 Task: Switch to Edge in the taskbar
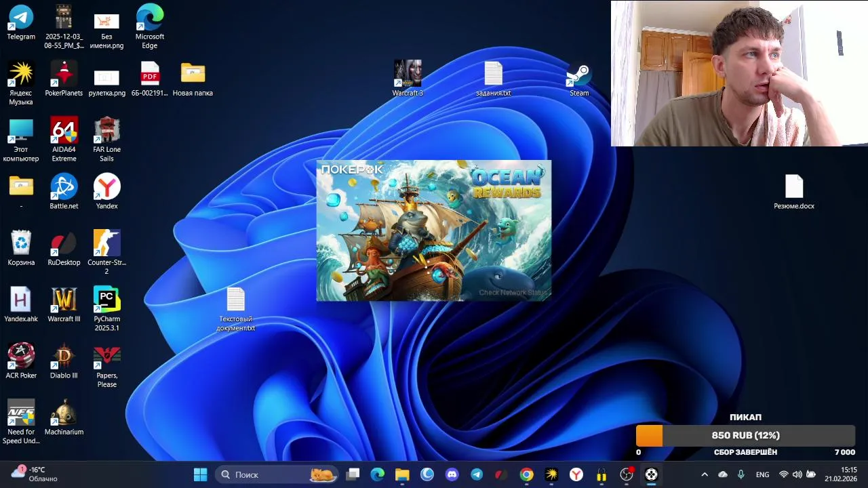[x=378, y=474]
